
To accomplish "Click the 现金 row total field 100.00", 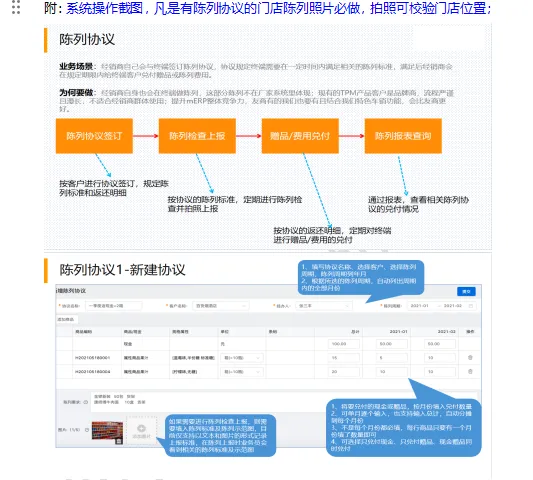I will point(344,344).
